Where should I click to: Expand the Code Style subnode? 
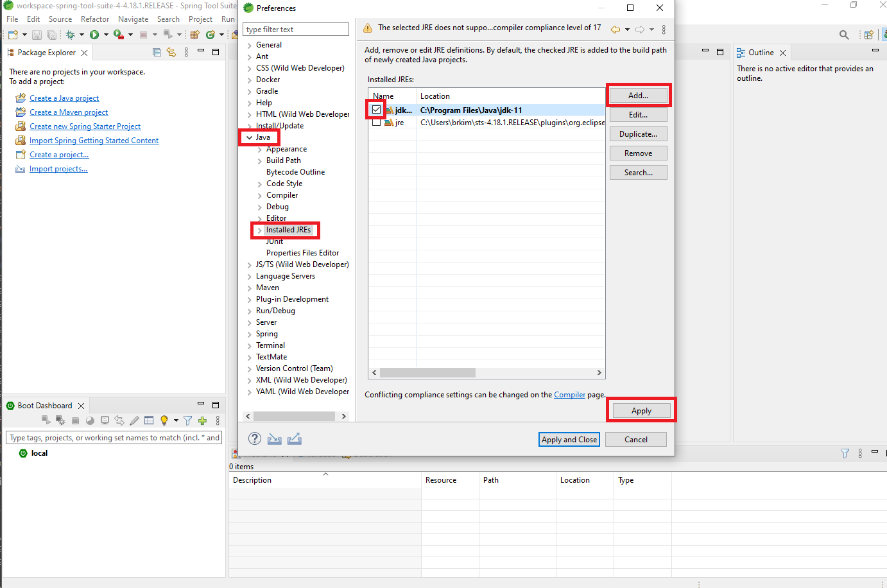(x=260, y=184)
